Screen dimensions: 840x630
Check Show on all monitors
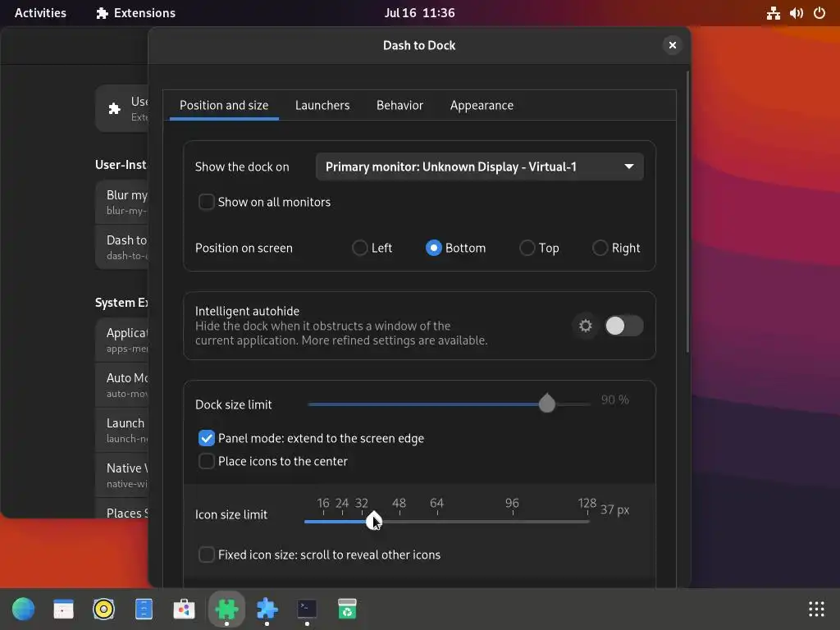(x=206, y=202)
